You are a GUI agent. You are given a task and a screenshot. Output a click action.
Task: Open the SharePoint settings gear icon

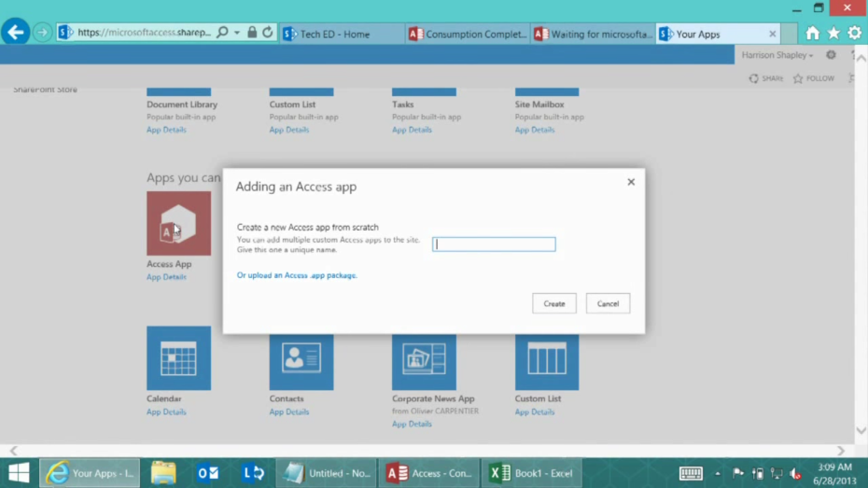click(831, 55)
